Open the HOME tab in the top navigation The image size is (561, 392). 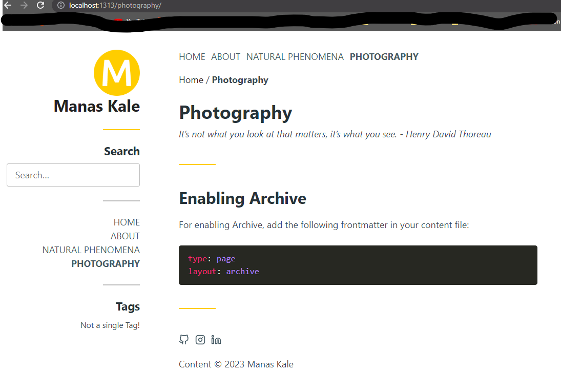click(x=192, y=56)
